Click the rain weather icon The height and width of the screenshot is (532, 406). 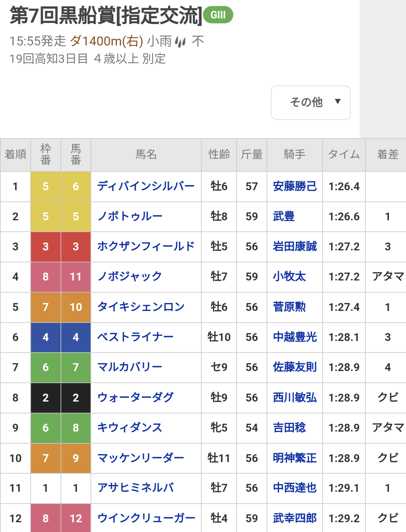pyautogui.click(x=180, y=42)
